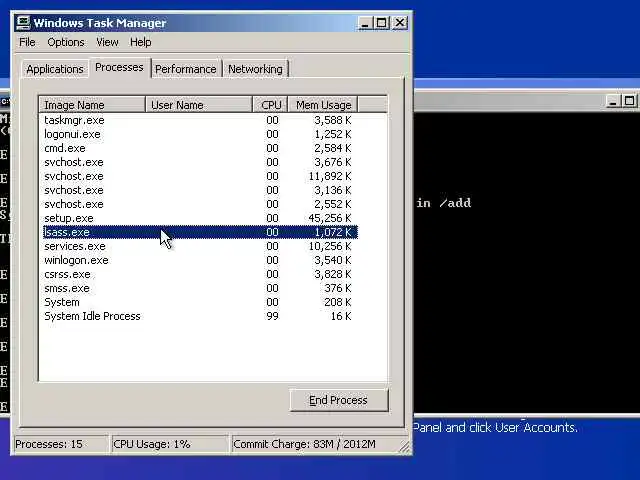Select svchost.exe using 3,136 K

pyautogui.click(x=200, y=190)
